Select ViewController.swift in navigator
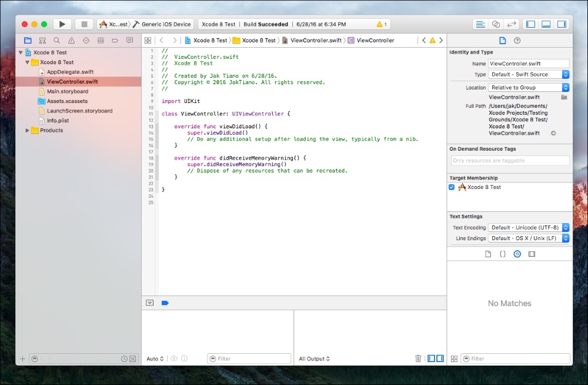Image resolution: width=588 pixels, height=385 pixels. coord(78,81)
